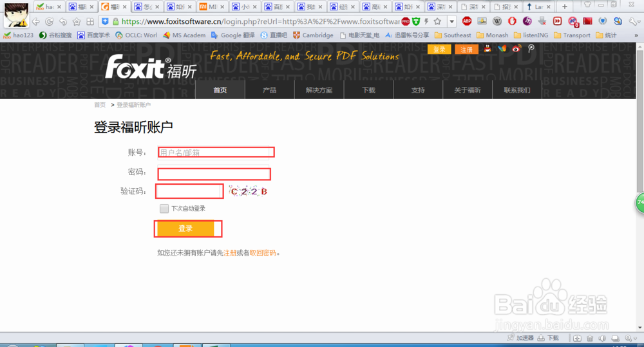The image size is (644, 347).
Task: Open the grid home page icon in toolbar
Action: pos(90,21)
